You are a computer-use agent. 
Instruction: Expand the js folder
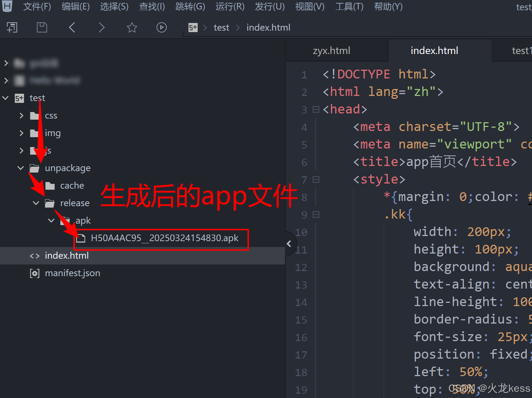click(21, 151)
